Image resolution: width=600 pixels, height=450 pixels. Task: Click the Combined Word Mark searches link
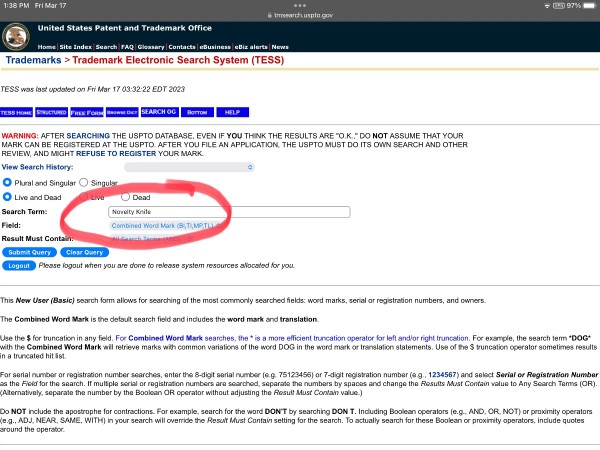click(292, 338)
